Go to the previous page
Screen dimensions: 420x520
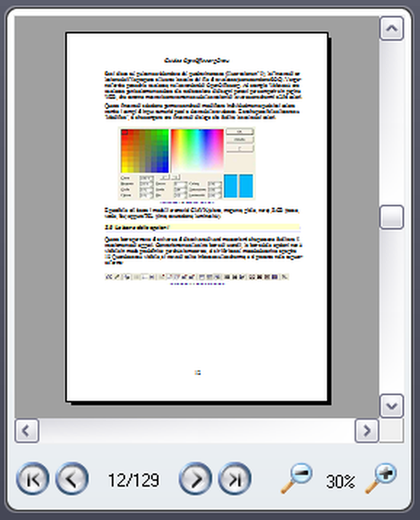[x=72, y=479]
